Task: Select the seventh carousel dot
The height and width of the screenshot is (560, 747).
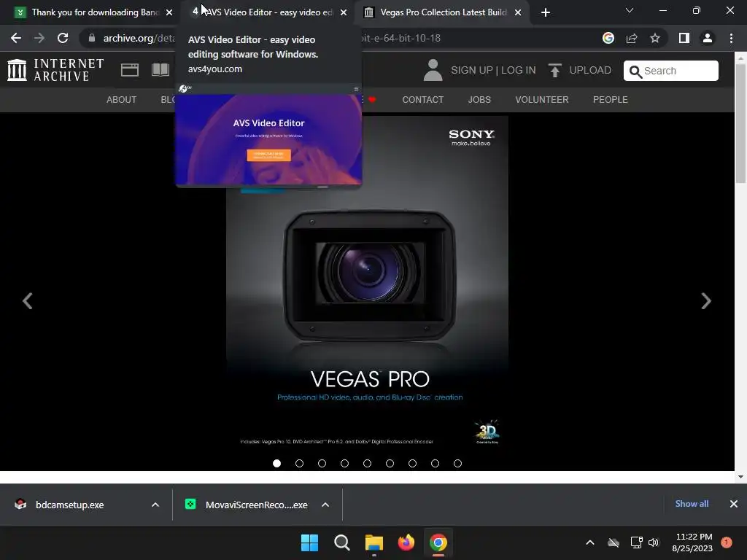Action: pyautogui.click(x=413, y=463)
